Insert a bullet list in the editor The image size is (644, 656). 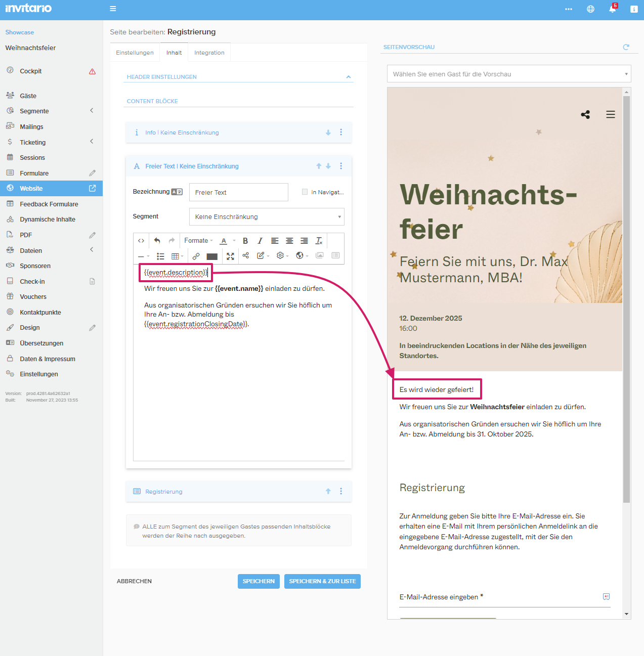pos(160,256)
